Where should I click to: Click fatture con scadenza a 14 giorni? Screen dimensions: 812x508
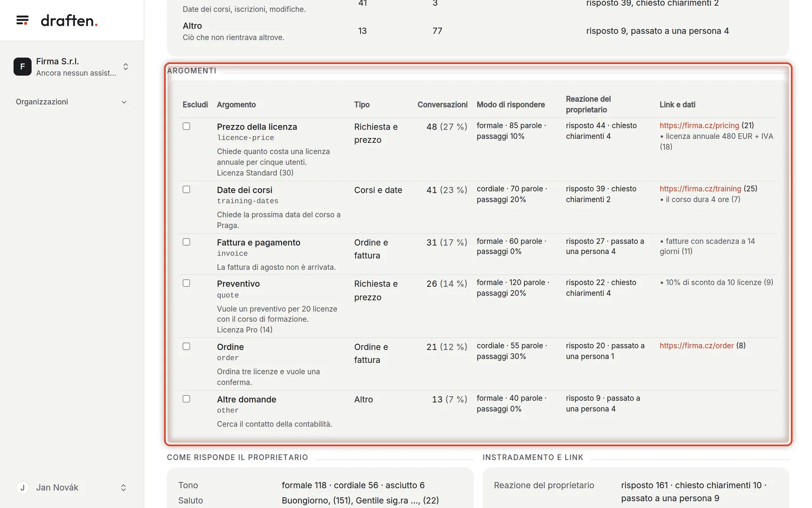707,246
